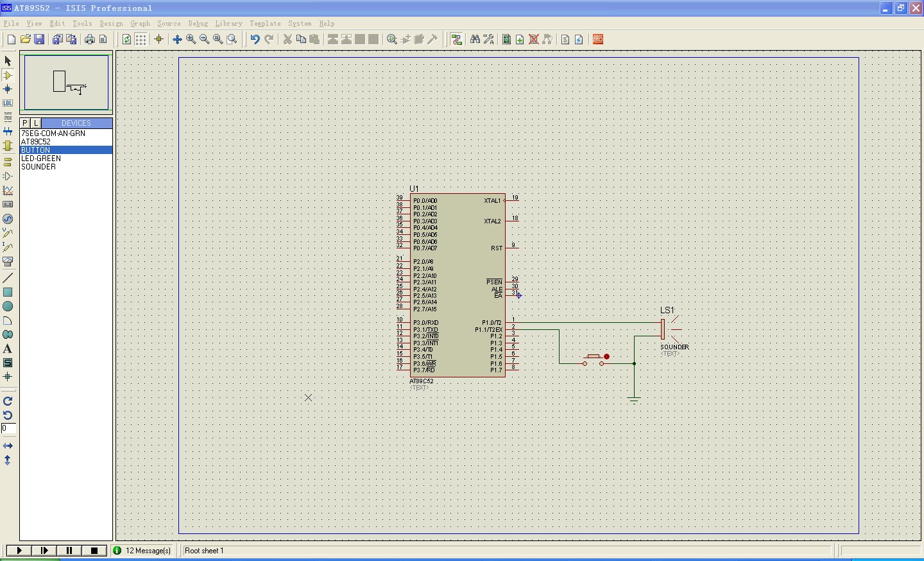
Task: Zoom in on the schematic
Action: pos(191,39)
